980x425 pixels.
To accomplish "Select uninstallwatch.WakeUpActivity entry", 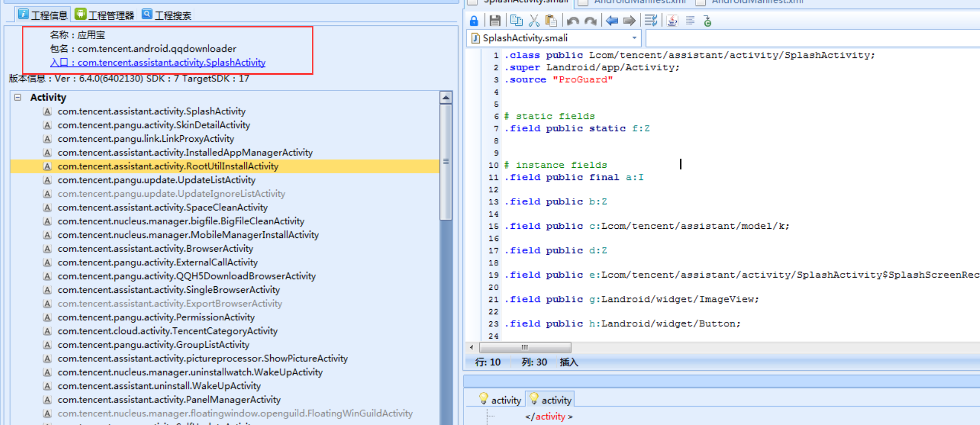I will pyautogui.click(x=190, y=372).
